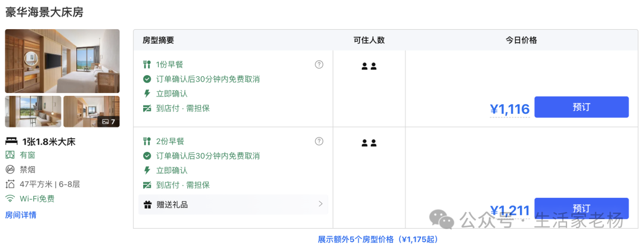The height and width of the screenshot is (246, 644).
Task: Click occupancy icon in the 1份早餐 row
Action: (369, 66)
